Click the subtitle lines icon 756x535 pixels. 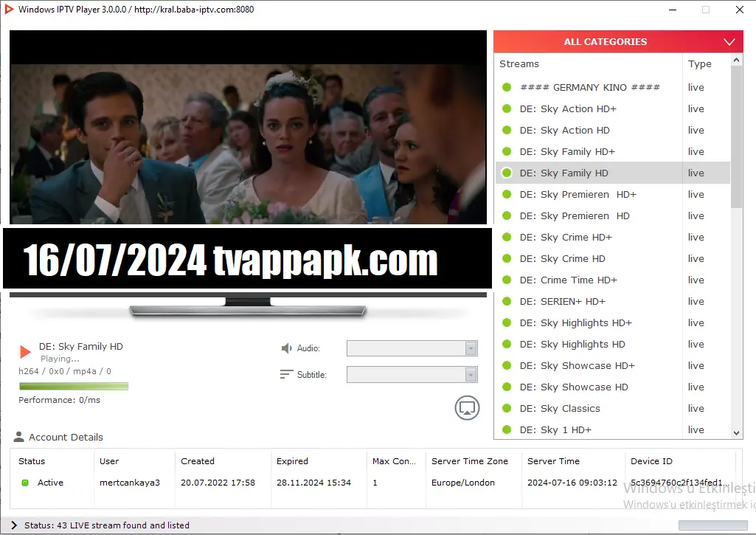(x=286, y=374)
